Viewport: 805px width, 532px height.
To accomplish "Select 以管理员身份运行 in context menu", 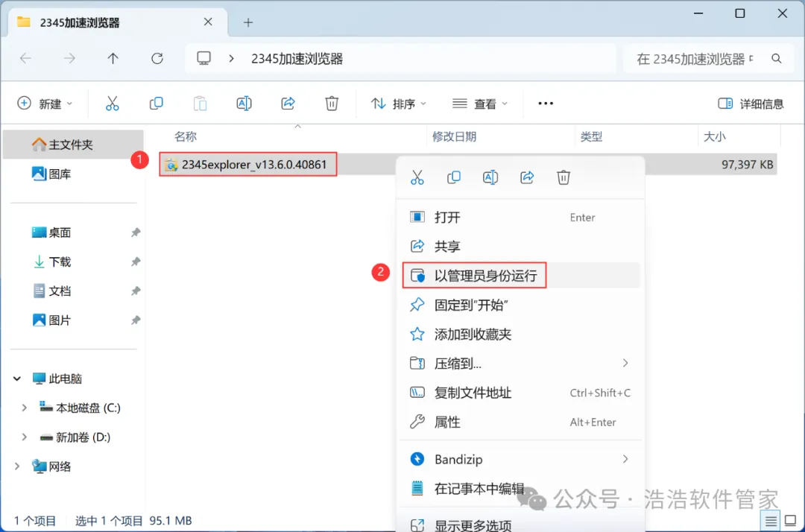I will pyautogui.click(x=521, y=276).
